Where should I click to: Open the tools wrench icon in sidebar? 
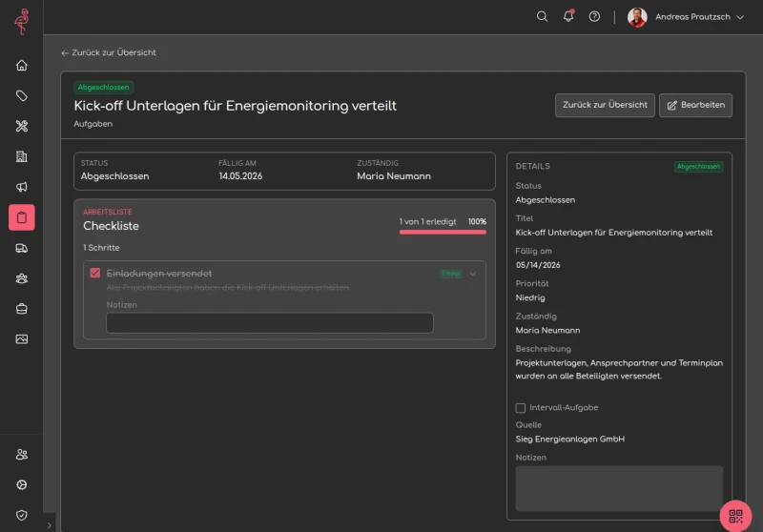pyautogui.click(x=21, y=126)
